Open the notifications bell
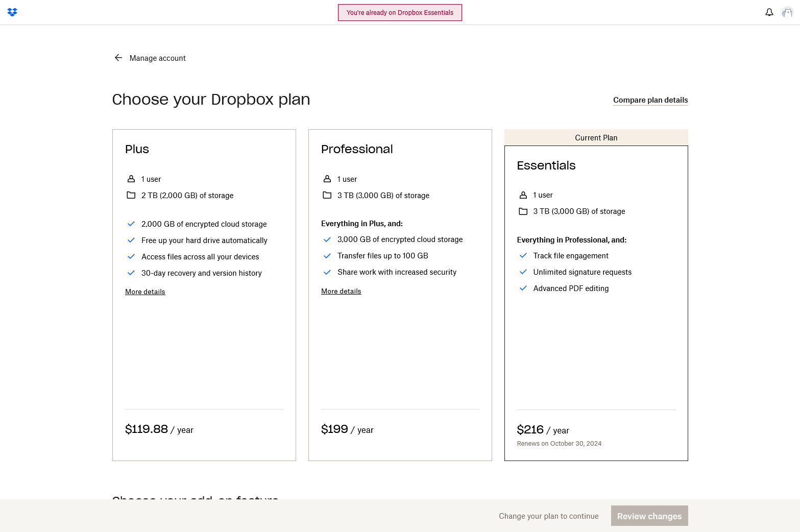Viewport: 800px width, 532px height. (769, 12)
